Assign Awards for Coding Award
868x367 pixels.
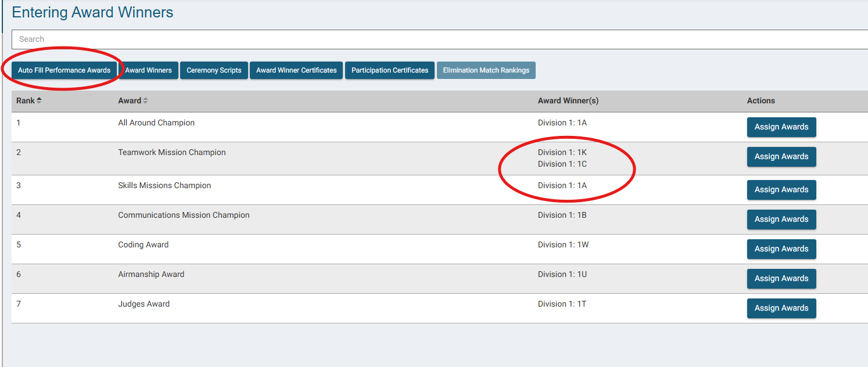(x=781, y=249)
